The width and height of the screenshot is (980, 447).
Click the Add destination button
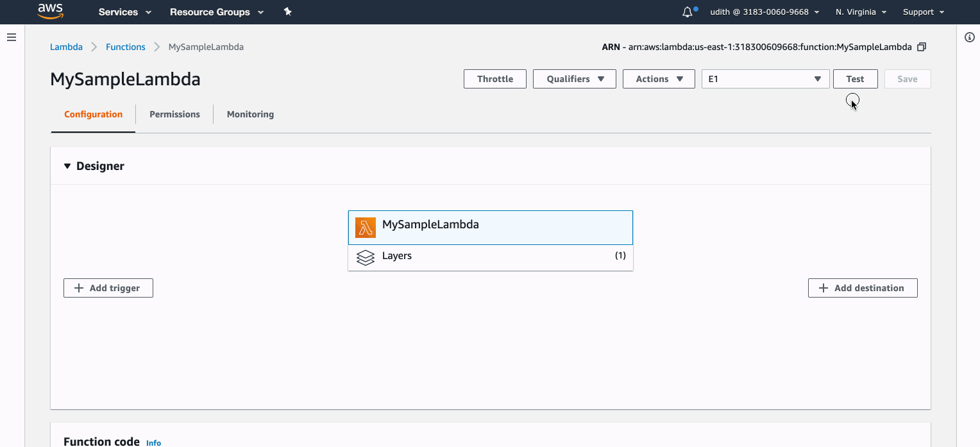point(863,288)
